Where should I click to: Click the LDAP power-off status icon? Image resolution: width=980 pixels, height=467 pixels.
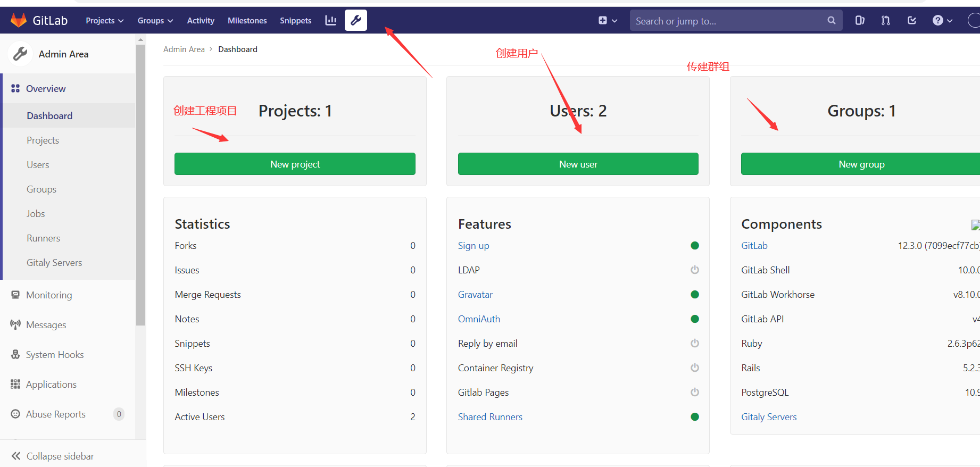695,270
